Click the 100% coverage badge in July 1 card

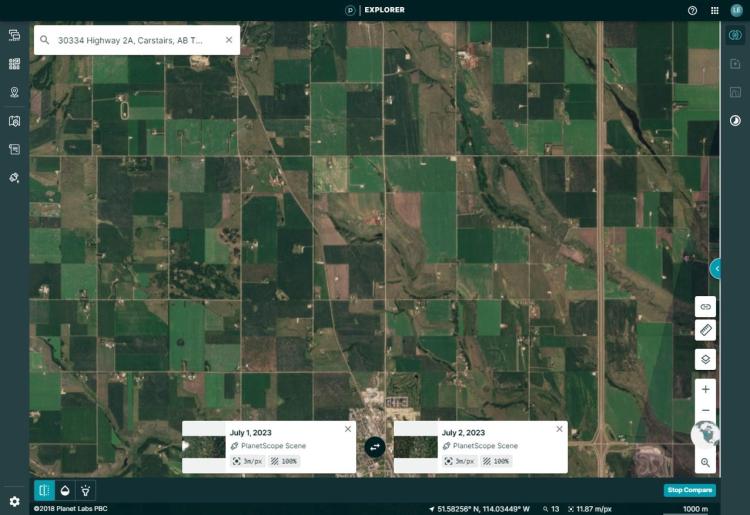pos(284,461)
